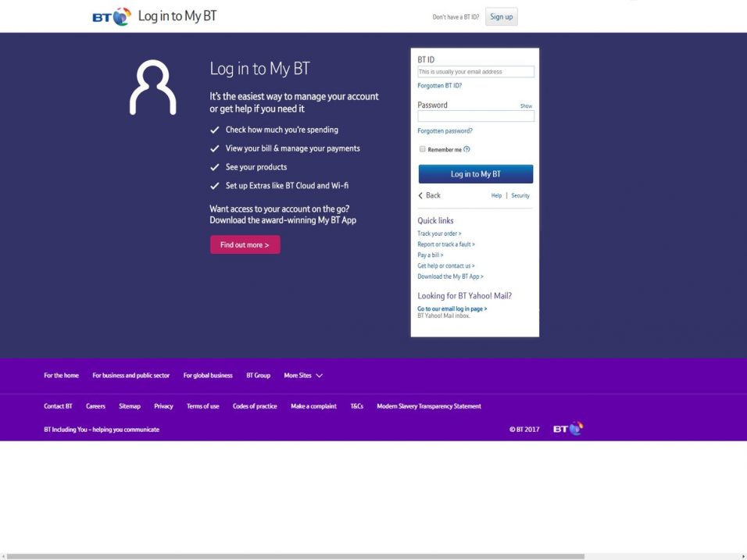Toggle Show password visibility
Image resolution: width=747 pixels, height=560 pixels.
(526, 106)
